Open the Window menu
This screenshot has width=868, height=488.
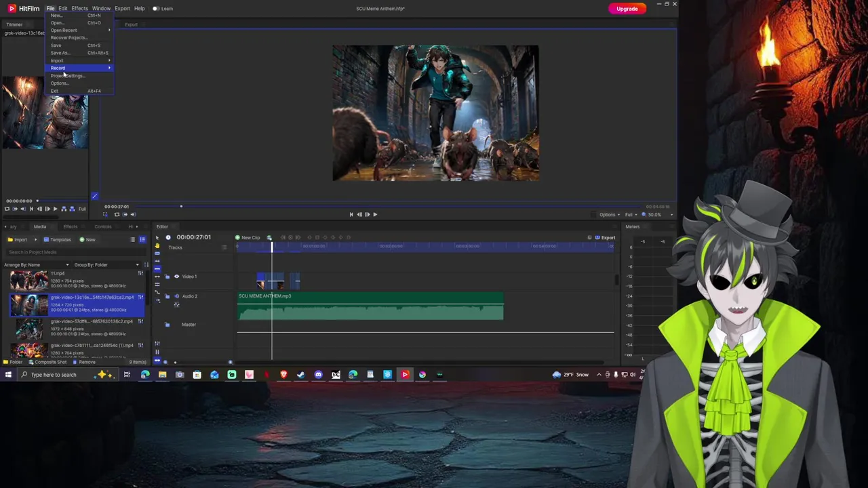101,8
